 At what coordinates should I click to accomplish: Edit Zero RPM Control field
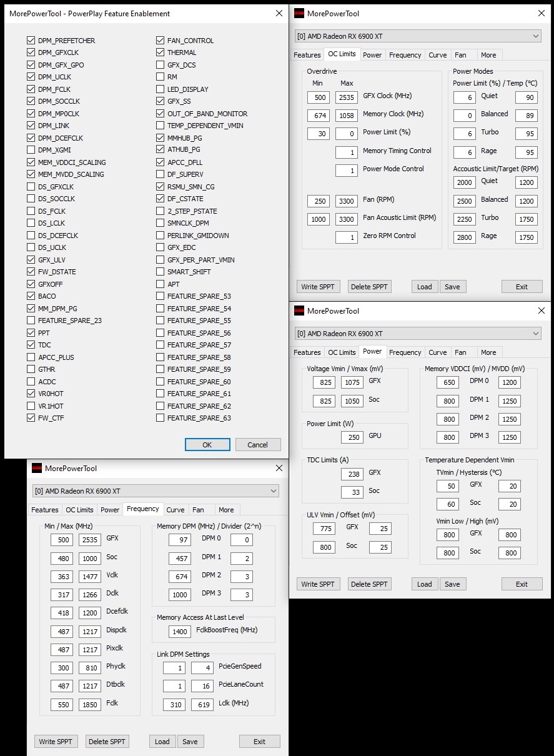point(347,237)
